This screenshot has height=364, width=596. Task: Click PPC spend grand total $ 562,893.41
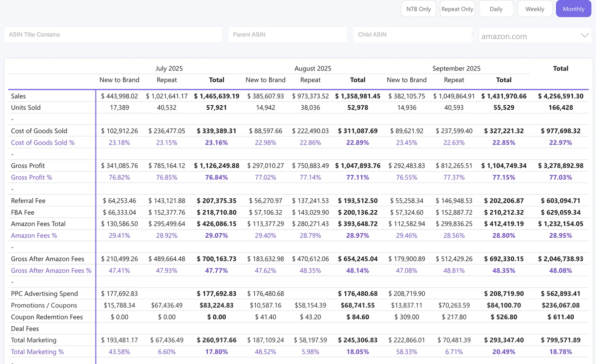(x=560, y=294)
